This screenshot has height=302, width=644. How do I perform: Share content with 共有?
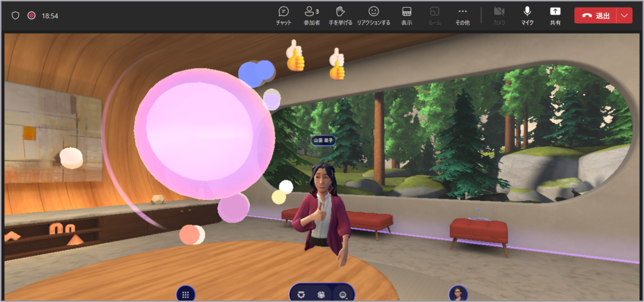(x=555, y=16)
